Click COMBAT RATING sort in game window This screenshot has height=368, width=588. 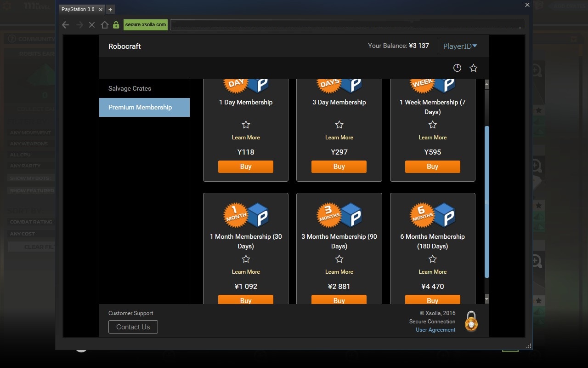click(31, 222)
